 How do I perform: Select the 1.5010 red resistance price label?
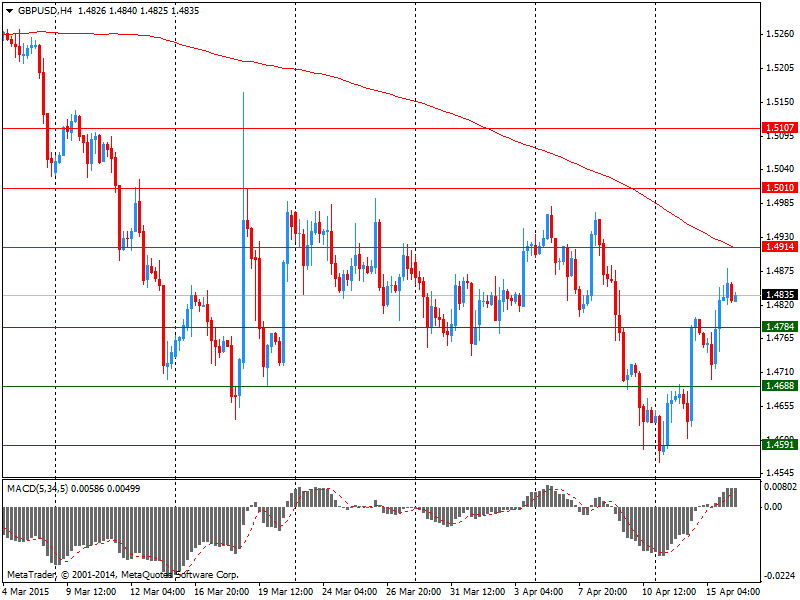click(779, 188)
